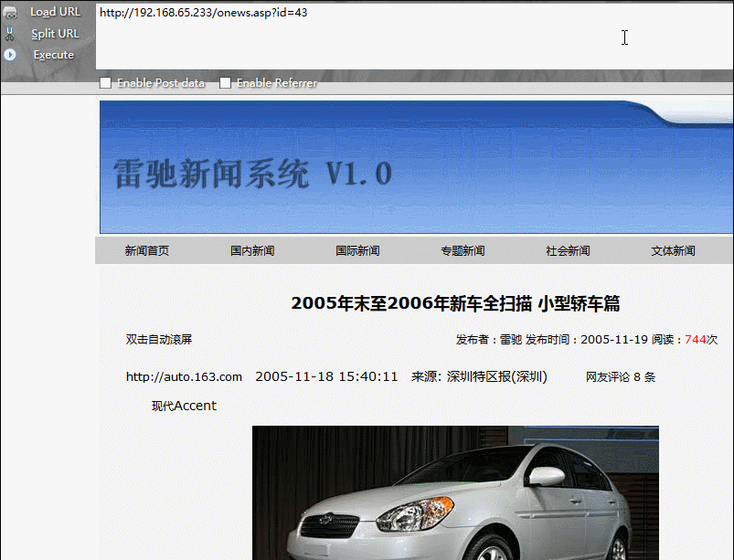Click the Split URL scissors icon
The image size is (734, 560).
[x=10, y=34]
